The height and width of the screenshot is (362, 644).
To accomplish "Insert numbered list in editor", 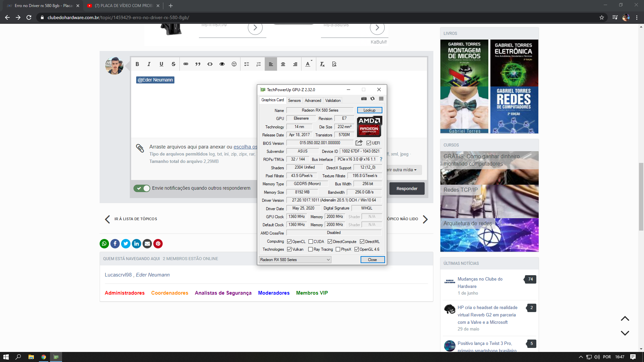I will [259, 64].
